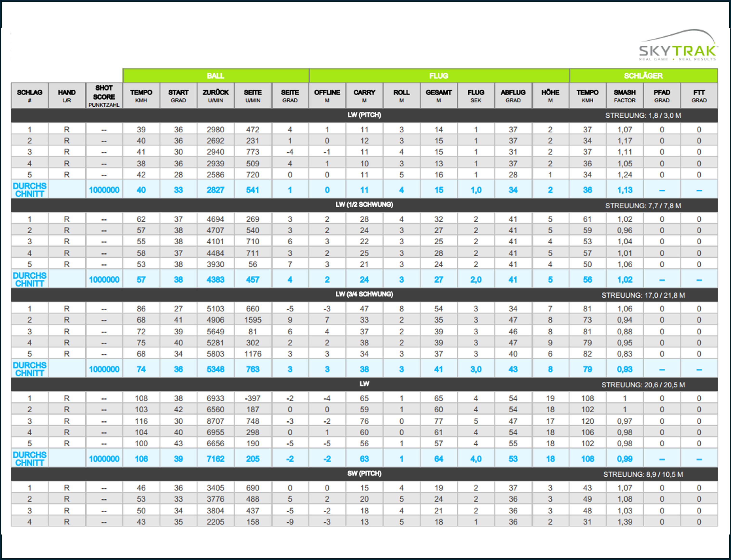
Task: Click the CARRY M column header
Action: (364, 96)
